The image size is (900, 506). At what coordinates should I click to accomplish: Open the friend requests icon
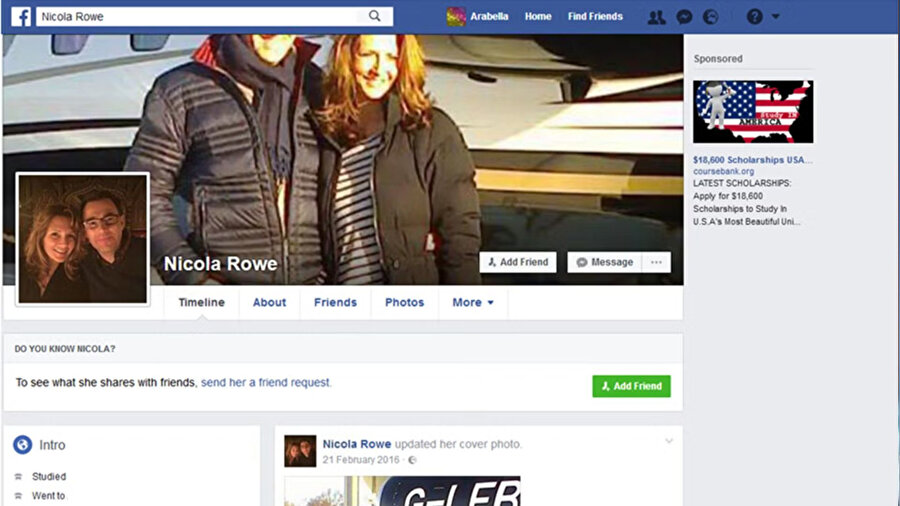(x=656, y=17)
